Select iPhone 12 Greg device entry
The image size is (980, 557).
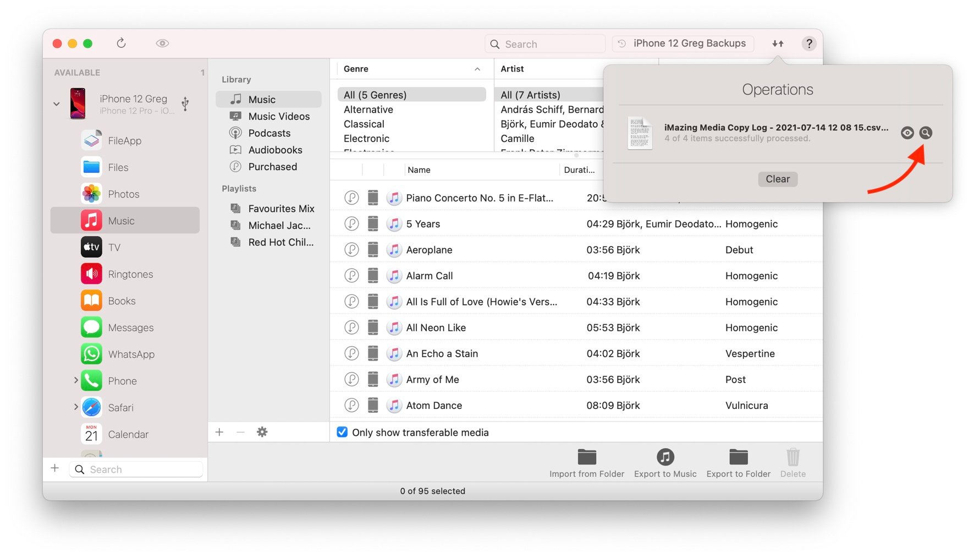[x=125, y=103]
